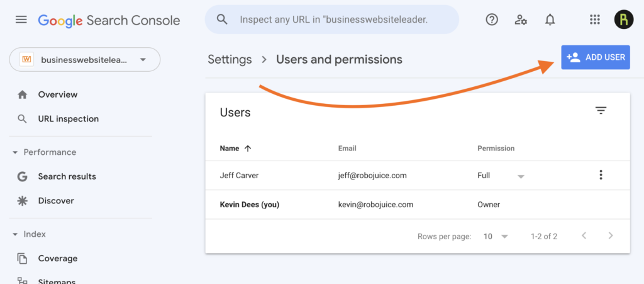Click the Help question mark icon
This screenshot has height=284, width=644.
(492, 20)
